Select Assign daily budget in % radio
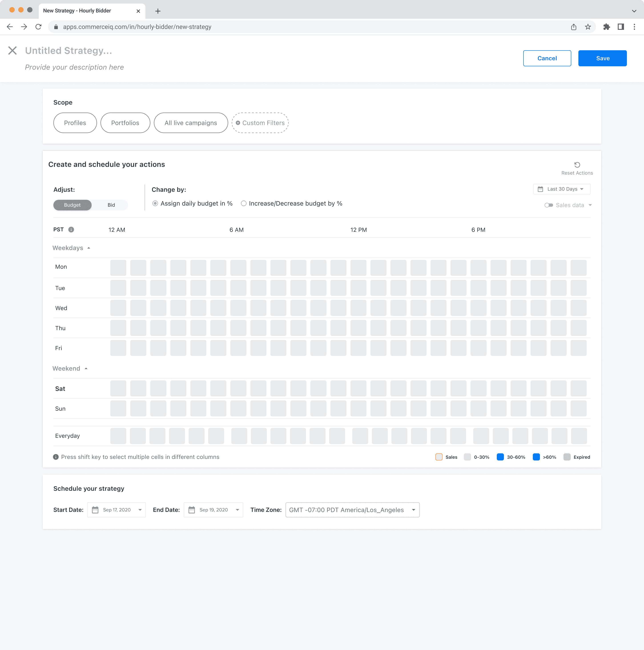 point(155,204)
